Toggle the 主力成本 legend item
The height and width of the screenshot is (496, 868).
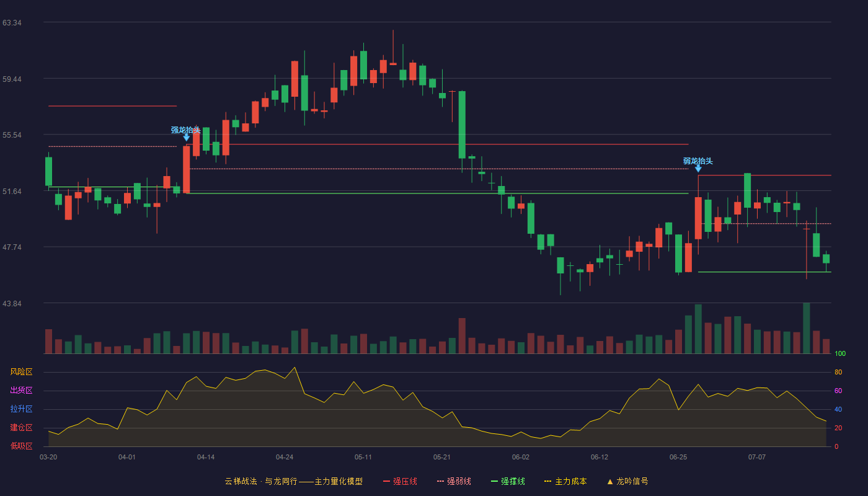565,481
